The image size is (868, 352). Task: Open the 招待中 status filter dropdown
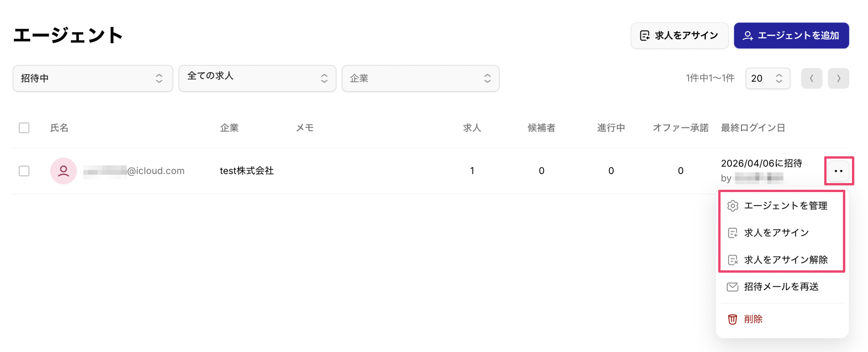[92, 78]
